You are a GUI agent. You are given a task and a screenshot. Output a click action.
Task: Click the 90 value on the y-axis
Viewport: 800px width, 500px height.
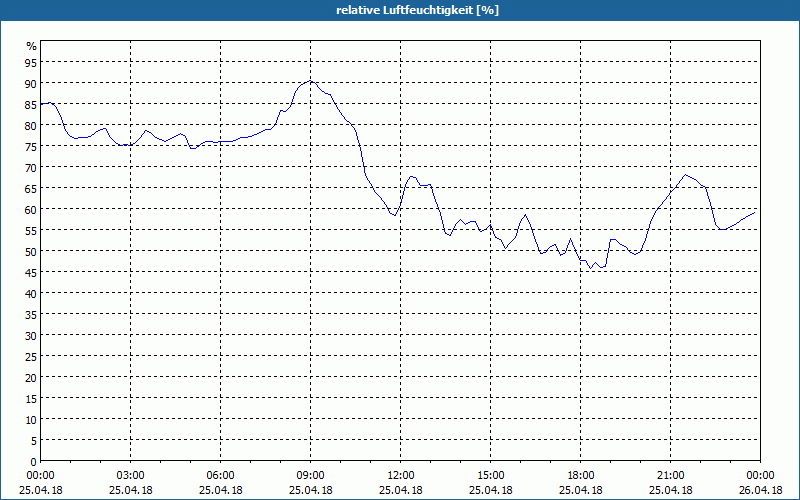pyautogui.click(x=31, y=83)
